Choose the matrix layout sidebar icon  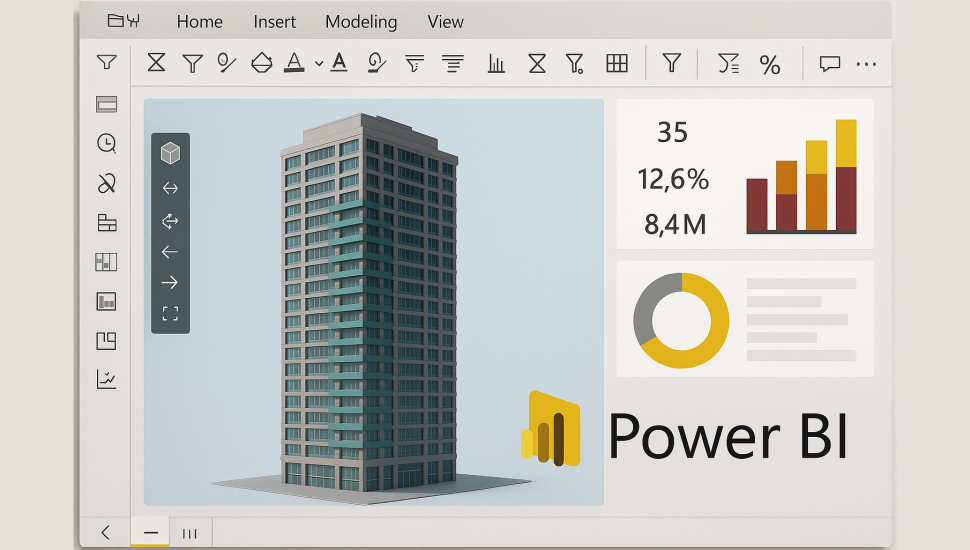point(106,262)
